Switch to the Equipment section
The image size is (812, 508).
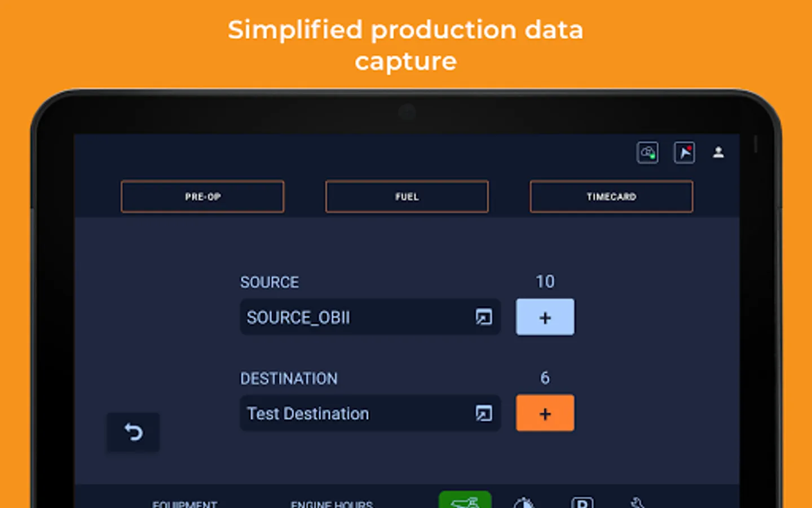(x=185, y=503)
